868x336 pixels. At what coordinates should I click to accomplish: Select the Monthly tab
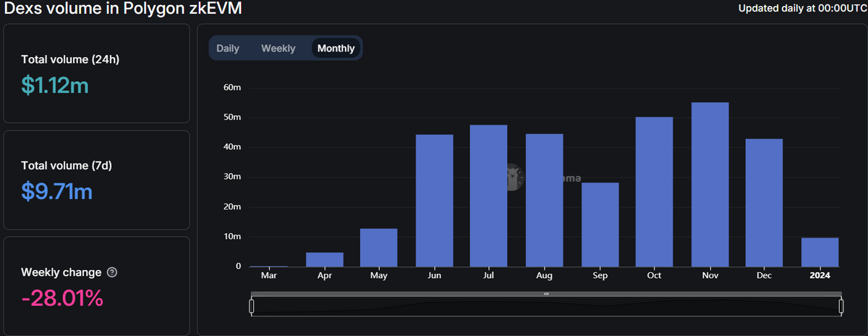[336, 49]
